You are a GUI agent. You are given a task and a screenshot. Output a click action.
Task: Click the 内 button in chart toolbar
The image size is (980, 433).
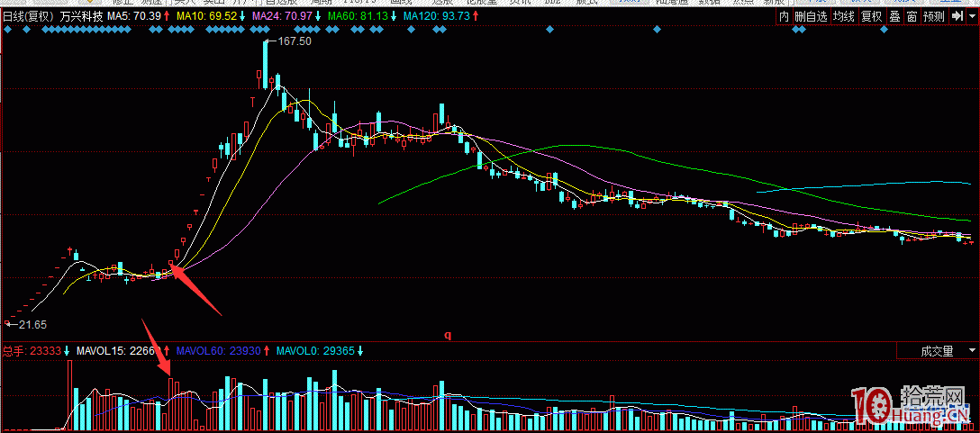784,17
